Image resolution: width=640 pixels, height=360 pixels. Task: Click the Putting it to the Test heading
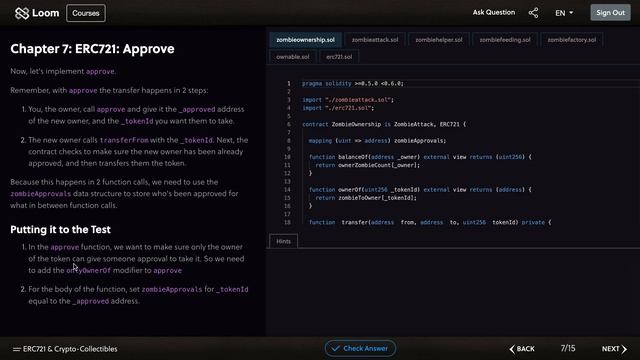tap(60, 229)
